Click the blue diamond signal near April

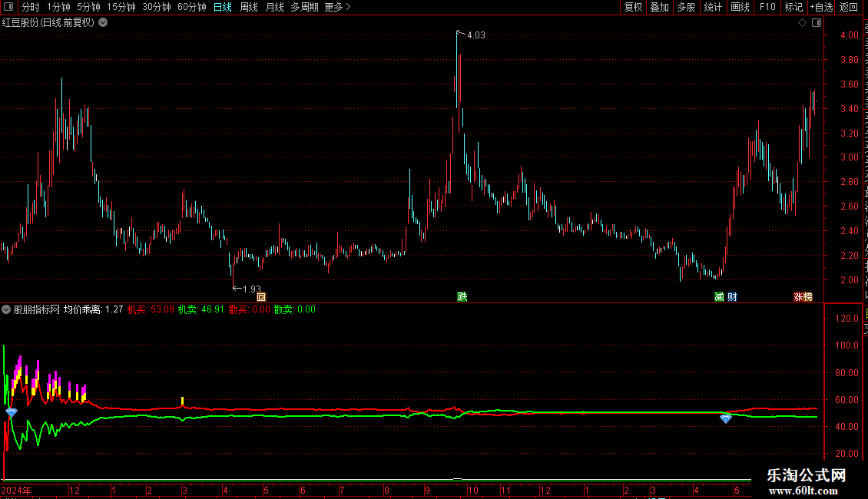[x=726, y=419]
